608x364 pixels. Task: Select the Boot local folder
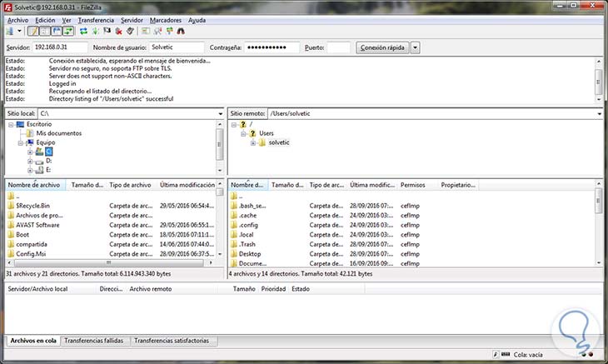click(22, 235)
